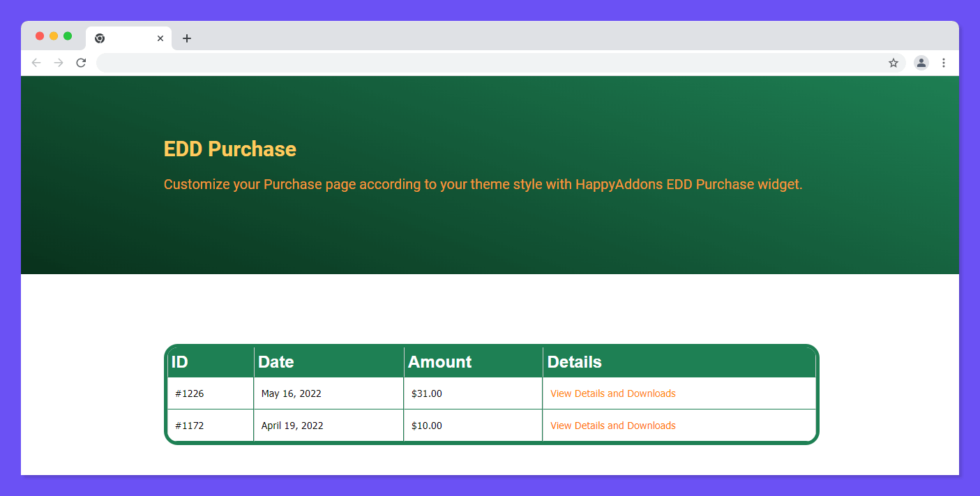The width and height of the screenshot is (980, 496).
Task: Open View Details and Downloads for #1226
Action: coord(613,393)
